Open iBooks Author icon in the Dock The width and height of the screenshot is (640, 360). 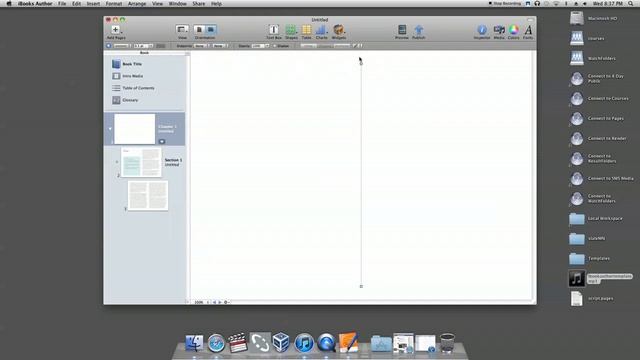pyautogui.click(x=348, y=342)
